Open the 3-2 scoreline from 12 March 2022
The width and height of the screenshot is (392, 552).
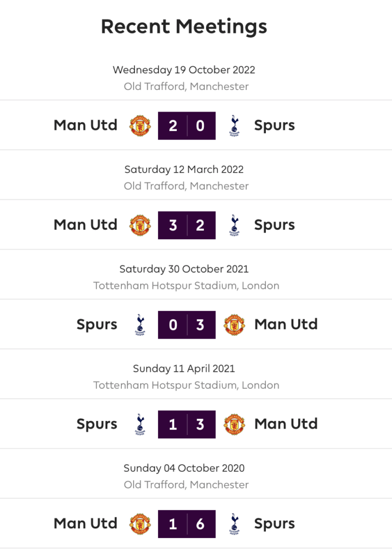tap(187, 225)
